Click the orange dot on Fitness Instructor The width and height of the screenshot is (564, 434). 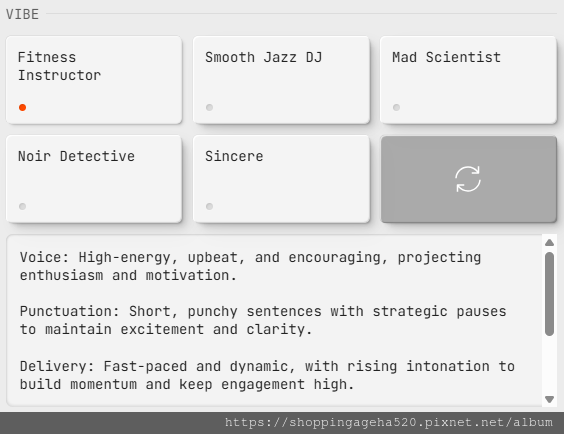click(x=22, y=107)
